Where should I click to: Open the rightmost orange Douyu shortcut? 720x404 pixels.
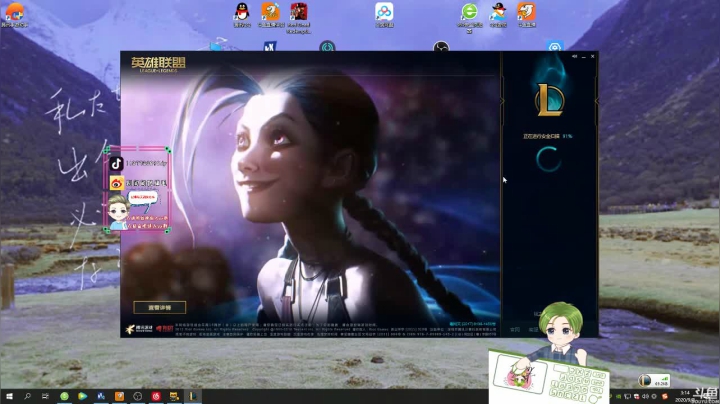pyautogui.click(x=526, y=15)
